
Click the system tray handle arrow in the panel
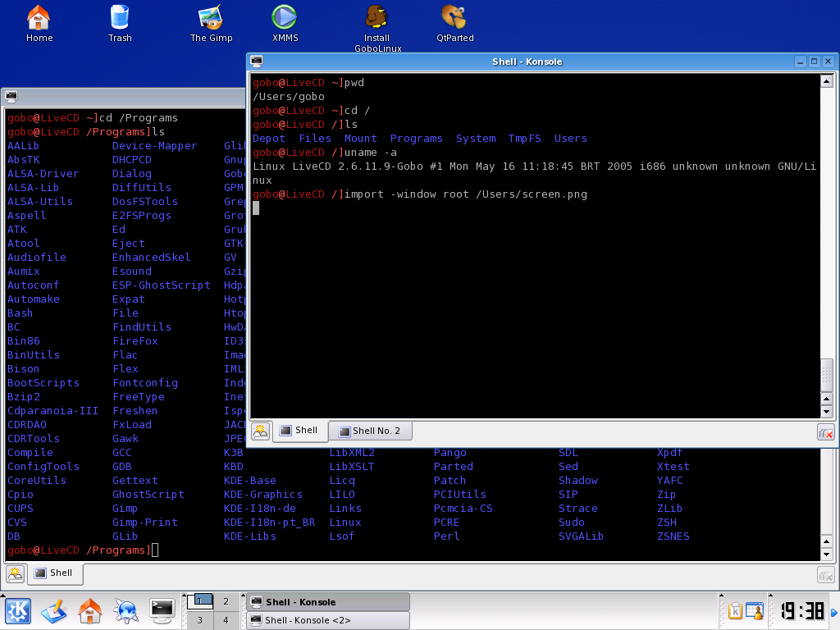click(x=721, y=596)
